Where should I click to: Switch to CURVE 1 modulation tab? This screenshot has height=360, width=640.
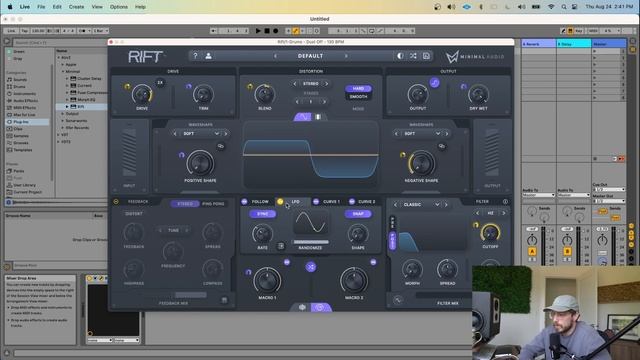(x=331, y=202)
